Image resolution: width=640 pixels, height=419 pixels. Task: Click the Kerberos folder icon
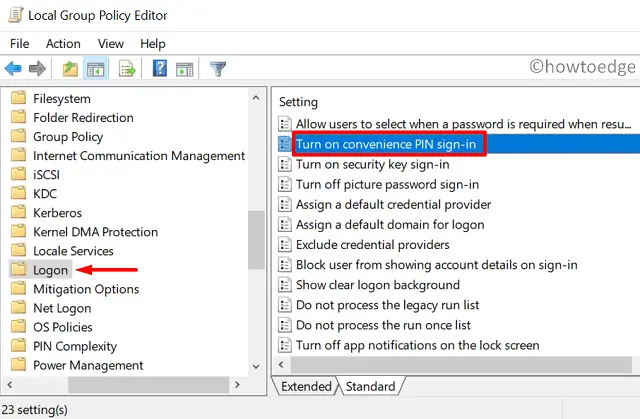[18, 212]
